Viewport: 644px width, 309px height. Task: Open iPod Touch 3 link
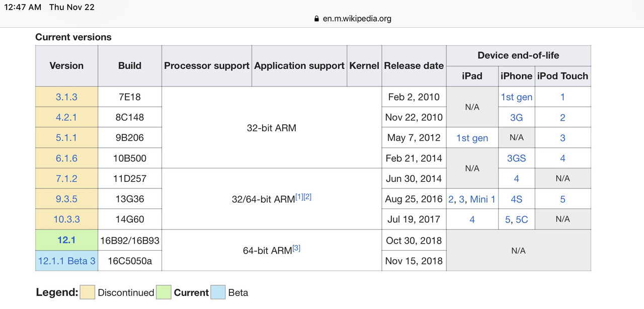562,138
